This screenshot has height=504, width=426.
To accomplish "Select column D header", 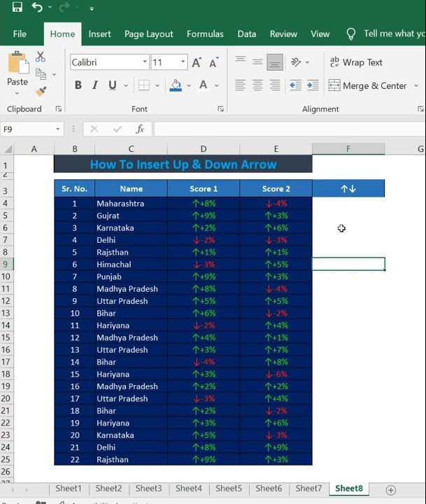I will click(x=204, y=149).
